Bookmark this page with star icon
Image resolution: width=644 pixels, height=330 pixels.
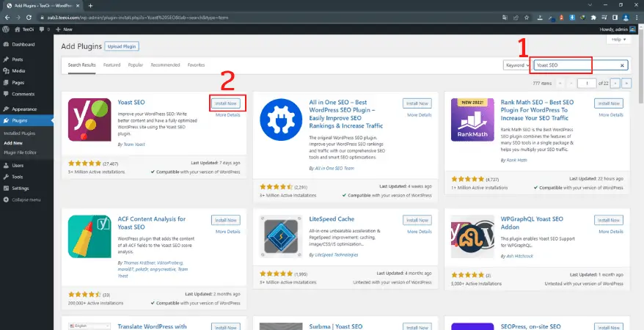527,18
